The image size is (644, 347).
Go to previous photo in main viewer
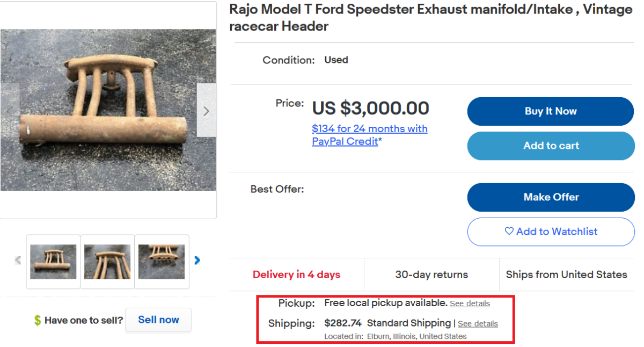click(x=9, y=111)
